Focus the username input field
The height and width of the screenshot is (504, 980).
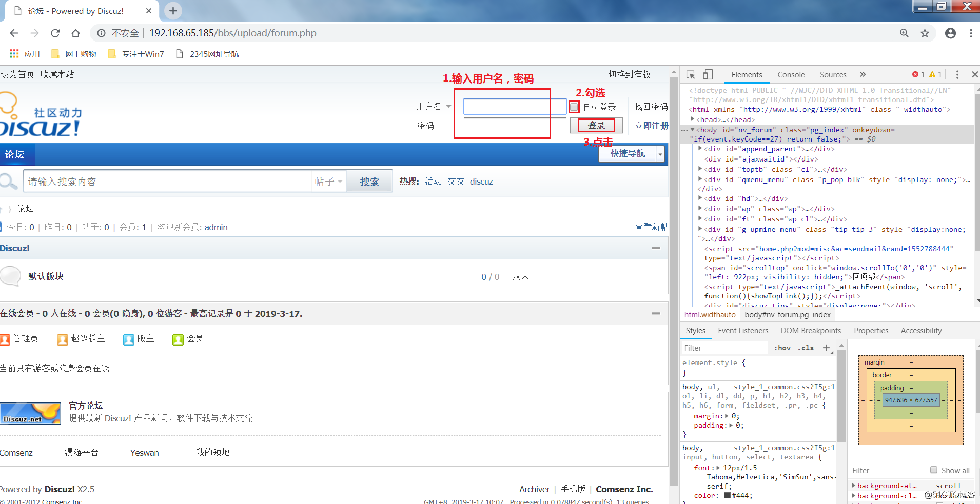tap(515, 107)
